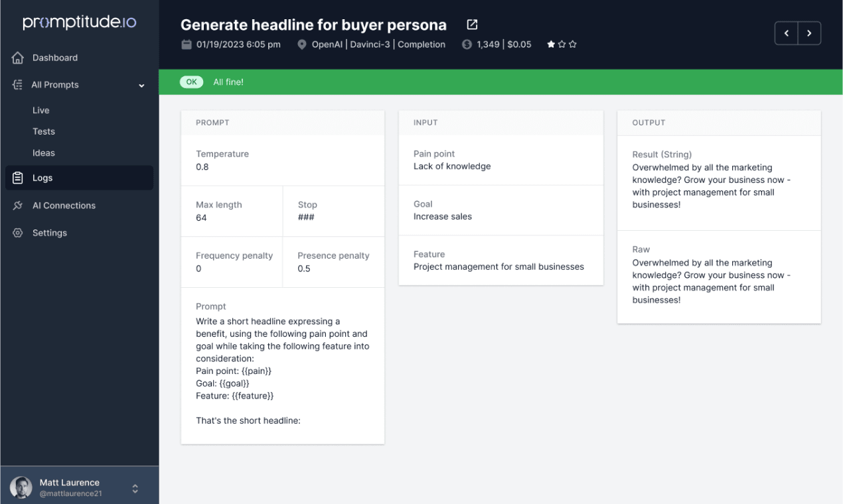Viewport: 843px width, 504px height.
Task: Set rating to the first star
Action: tap(551, 44)
